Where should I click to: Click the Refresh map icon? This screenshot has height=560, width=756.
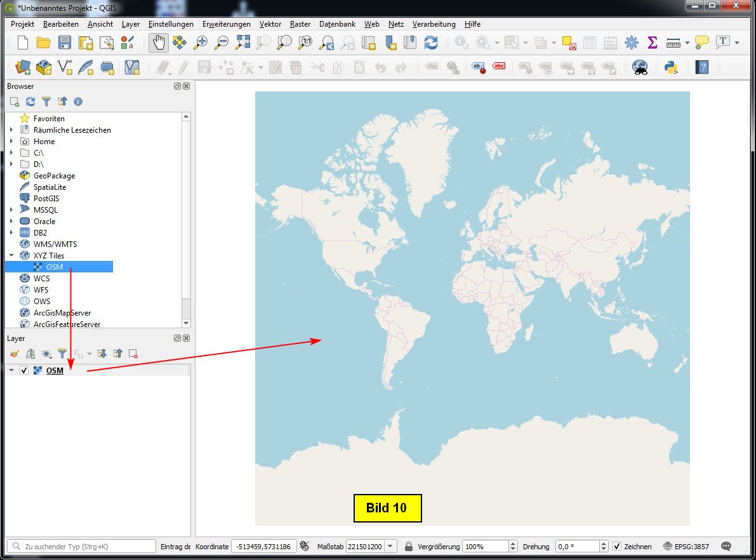pos(431,43)
